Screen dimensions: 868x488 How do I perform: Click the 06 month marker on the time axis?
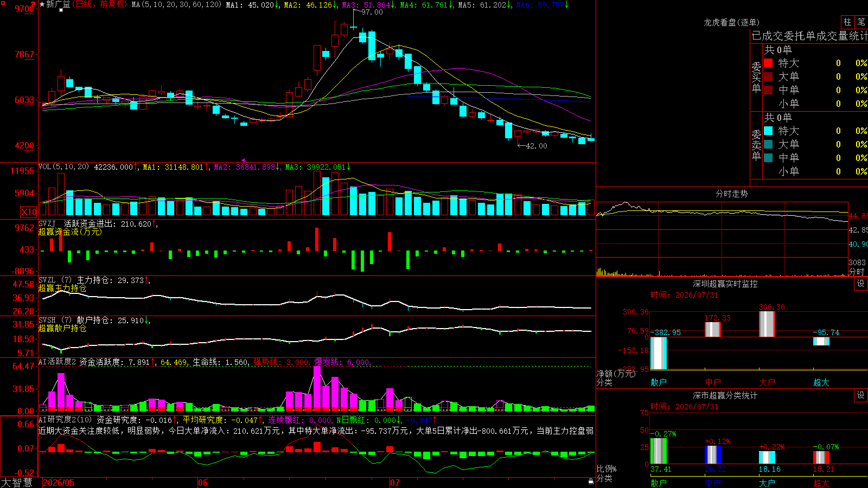point(202,483)
